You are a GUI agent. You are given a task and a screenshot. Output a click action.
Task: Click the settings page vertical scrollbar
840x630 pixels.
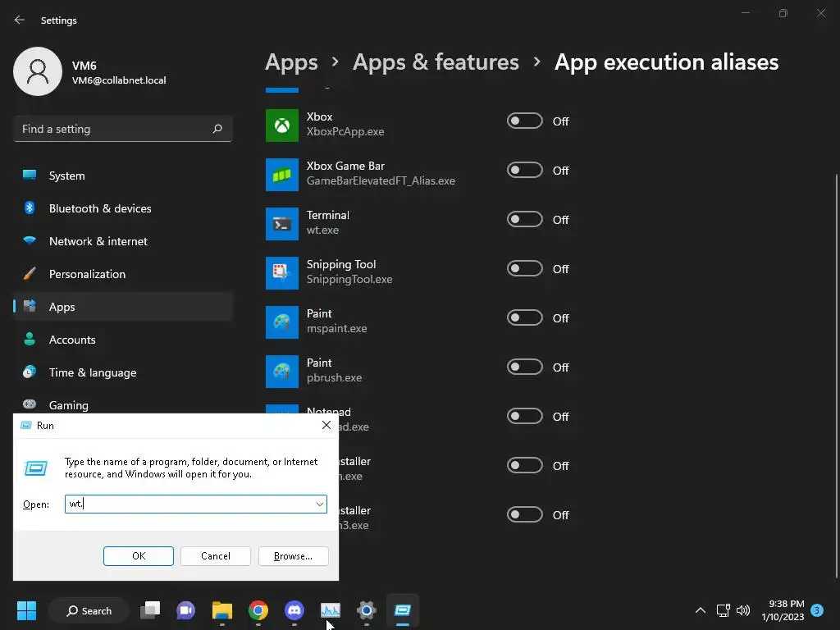(836, 375)
